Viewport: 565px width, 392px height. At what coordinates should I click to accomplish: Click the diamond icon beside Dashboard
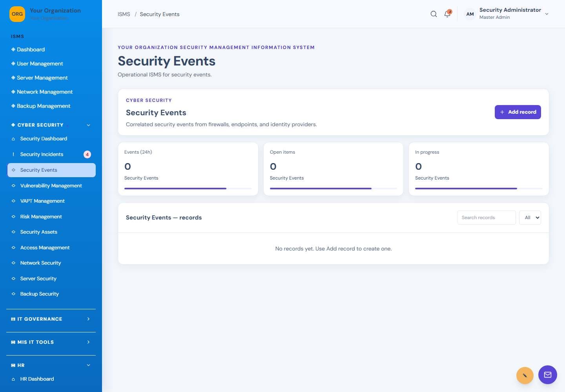pos(13,49)
